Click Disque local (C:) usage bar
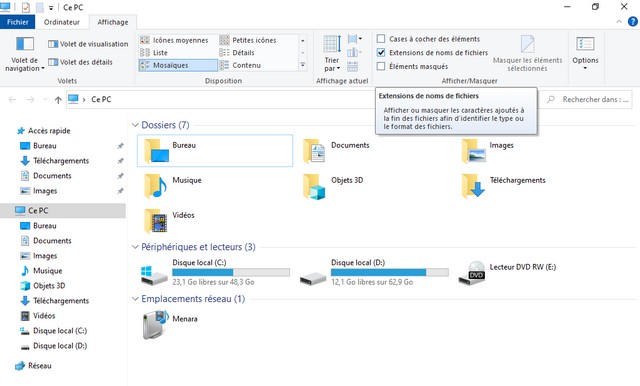The width and height of the screenshot is (640, 386). tap(231, 272)
